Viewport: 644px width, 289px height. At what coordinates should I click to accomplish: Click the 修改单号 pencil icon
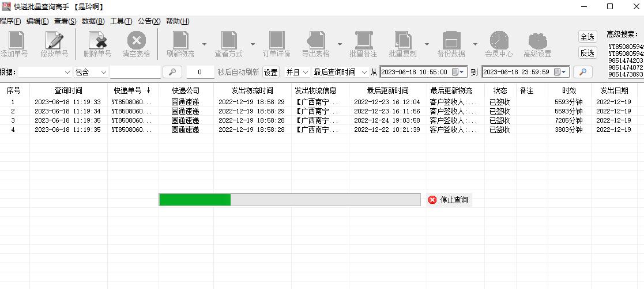tap(54, 40)
